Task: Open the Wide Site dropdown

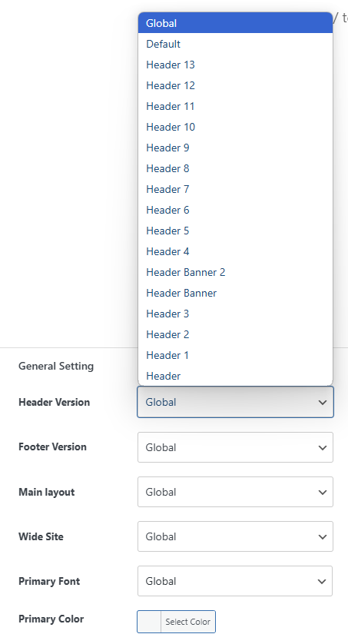Action: coord(235,536)
